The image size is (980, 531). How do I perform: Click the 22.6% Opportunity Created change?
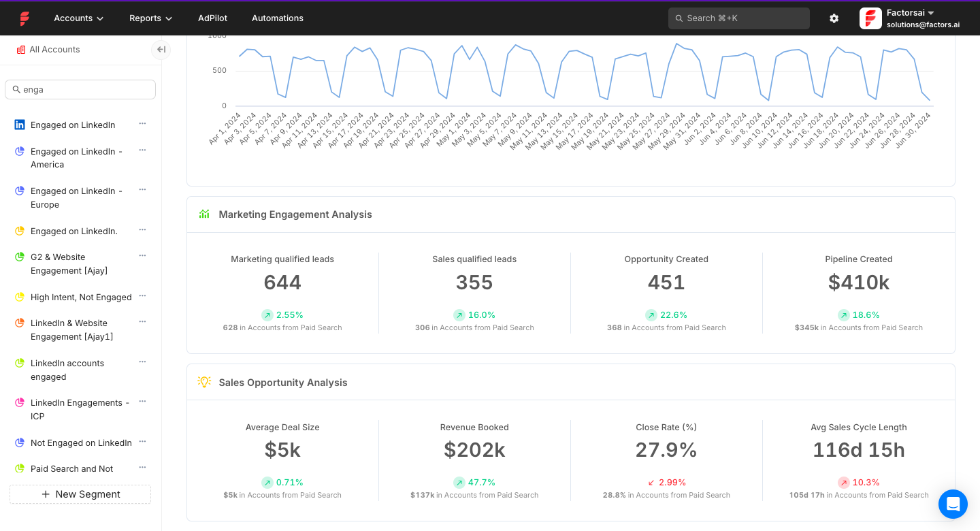[666, 315]
